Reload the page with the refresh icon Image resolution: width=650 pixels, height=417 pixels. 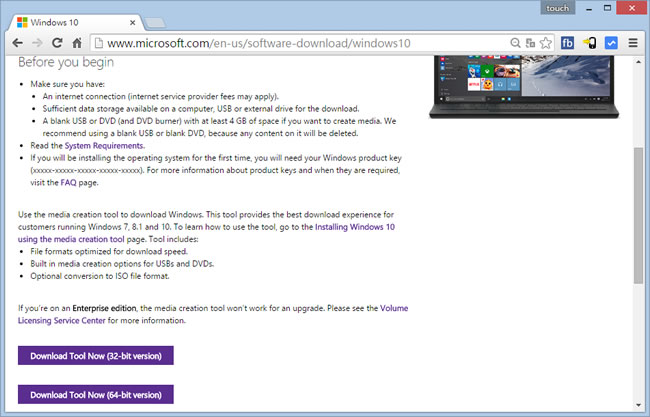(57, 43)
